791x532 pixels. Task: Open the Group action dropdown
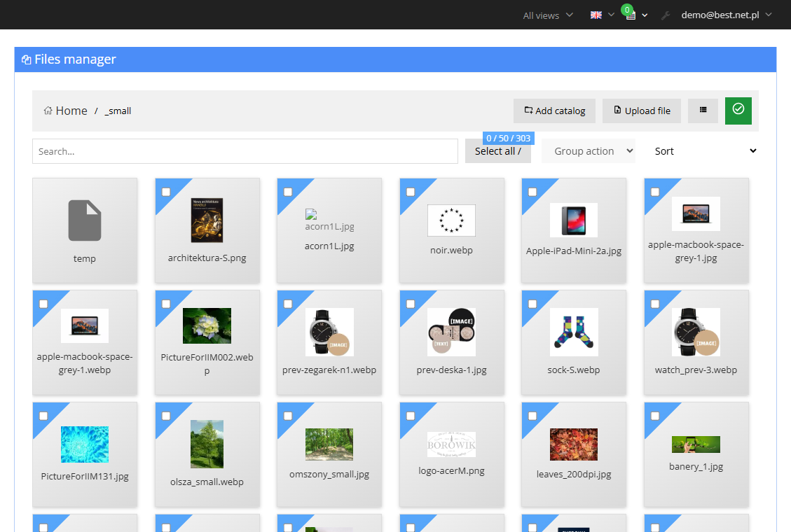[x=589, y=151]
